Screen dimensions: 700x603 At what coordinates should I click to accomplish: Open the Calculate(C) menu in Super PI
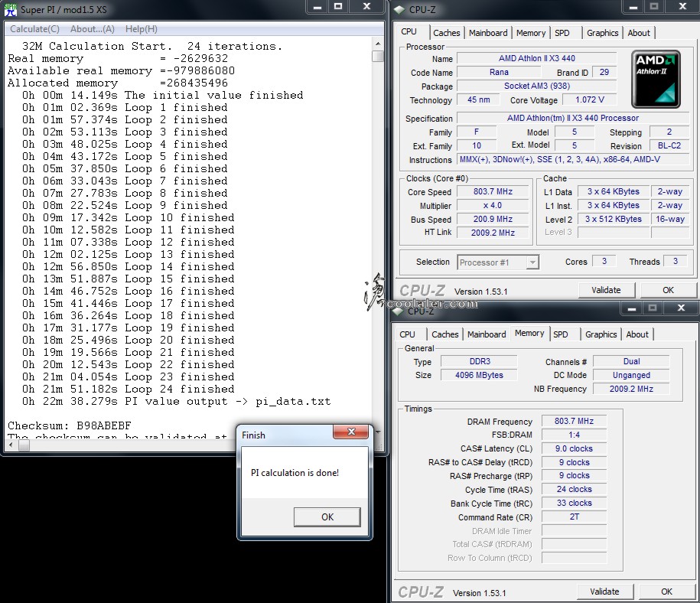35,29
